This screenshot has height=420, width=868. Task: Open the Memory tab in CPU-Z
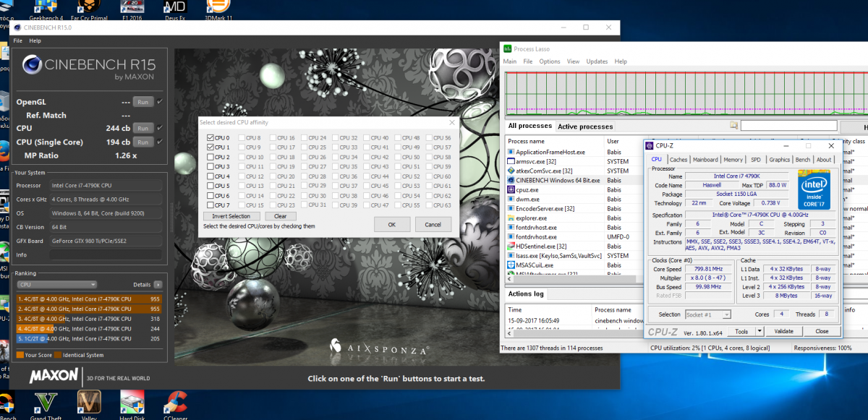pyautogui.click(x=733, y=160)
